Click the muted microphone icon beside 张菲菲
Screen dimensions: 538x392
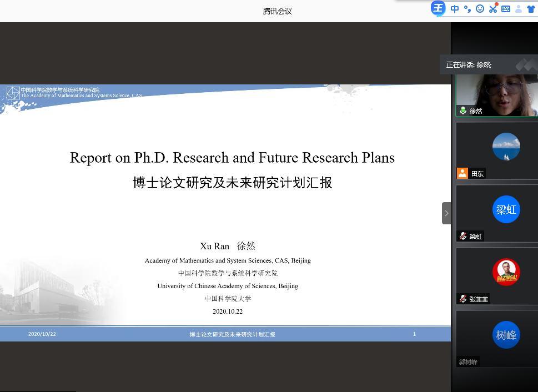pyautogui.click(x=462, y=299)
